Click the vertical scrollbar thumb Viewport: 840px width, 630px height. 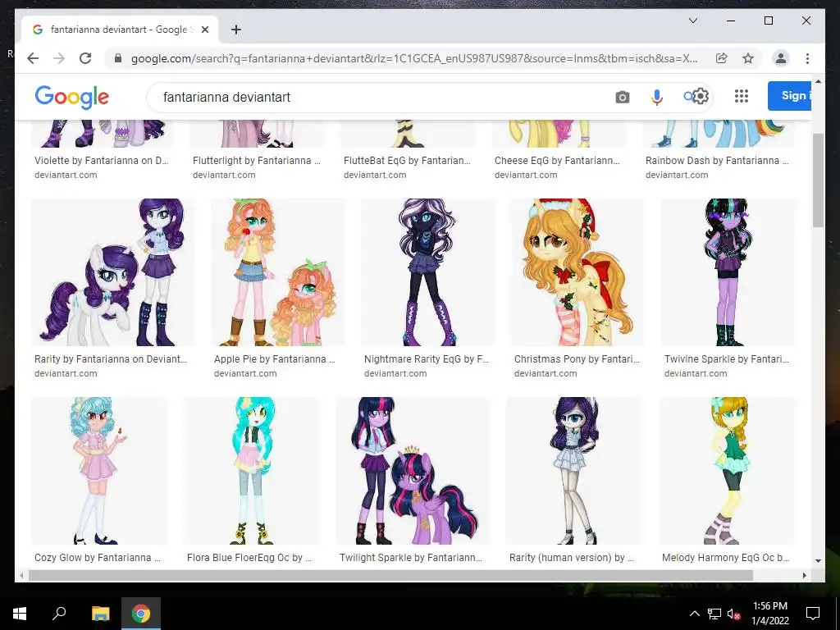(x=818, y=180)
